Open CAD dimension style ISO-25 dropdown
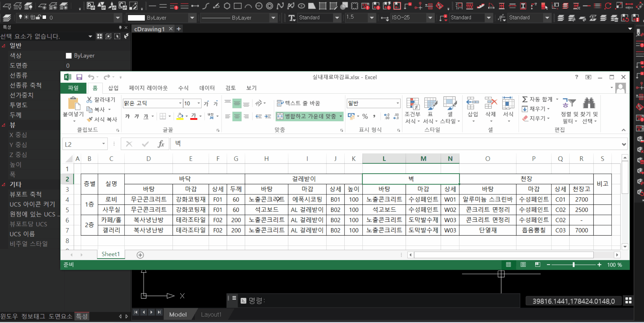The height and width of the screenshot is (323, 644). (x=430, y=18)
